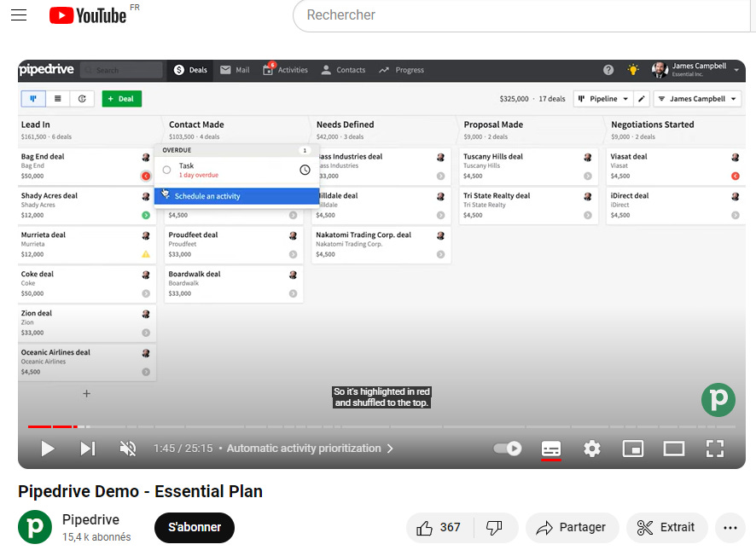Go to YouTube home via logo
This screenshot has width=756, height=556.
point(88,15)
